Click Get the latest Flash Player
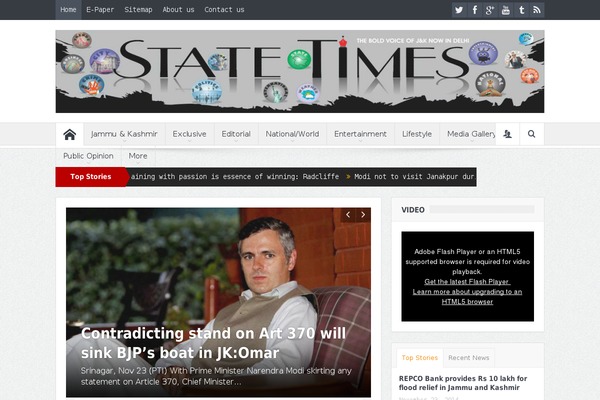The height and width of the screenshot is (400, 600). (467, 282)
